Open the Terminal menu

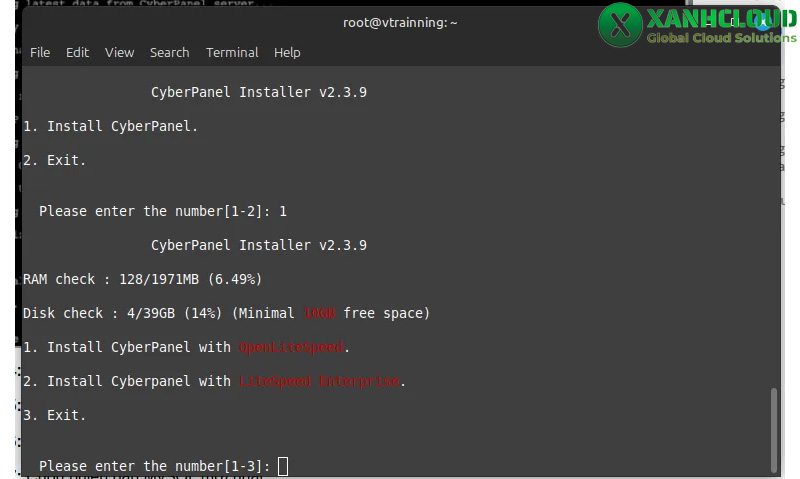pyautogui.click(x=232, y=53)
